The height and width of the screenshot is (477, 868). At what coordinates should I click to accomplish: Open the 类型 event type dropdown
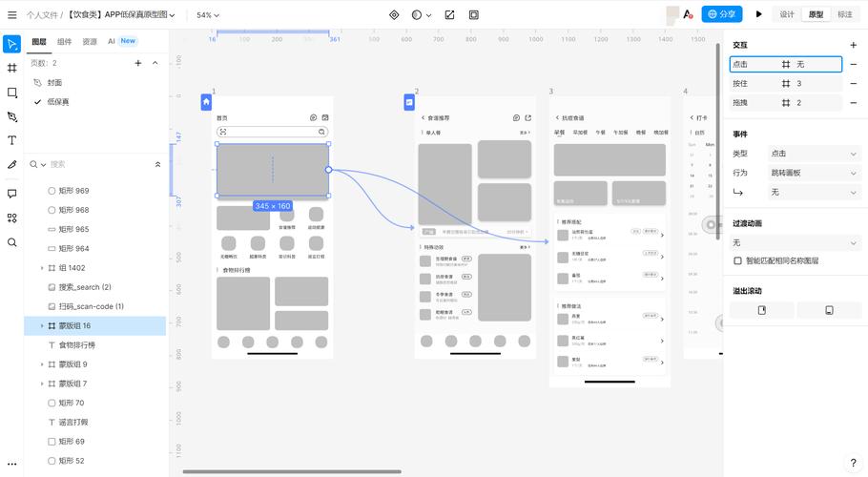(814, 154)
